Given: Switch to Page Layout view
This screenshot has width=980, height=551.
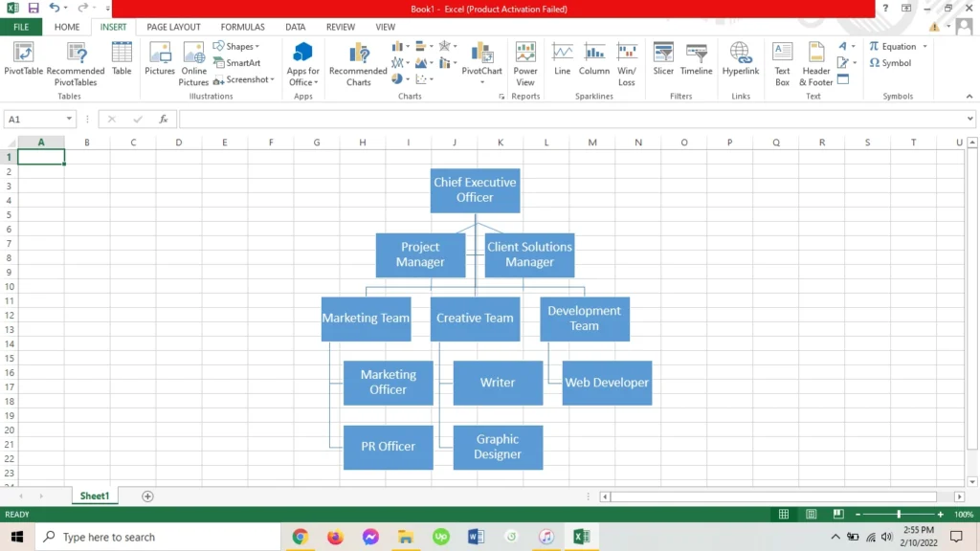Looking at the screenshot, I should (812, 514).
